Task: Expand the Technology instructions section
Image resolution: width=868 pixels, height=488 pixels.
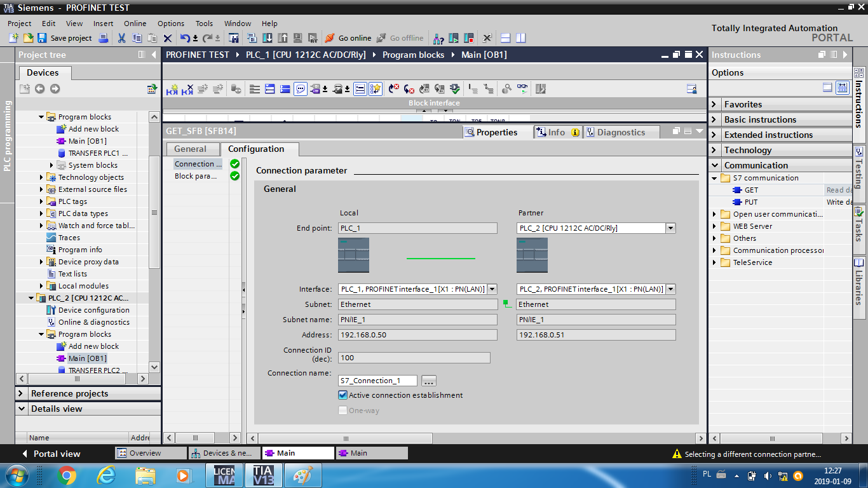Action: (715, 150)
